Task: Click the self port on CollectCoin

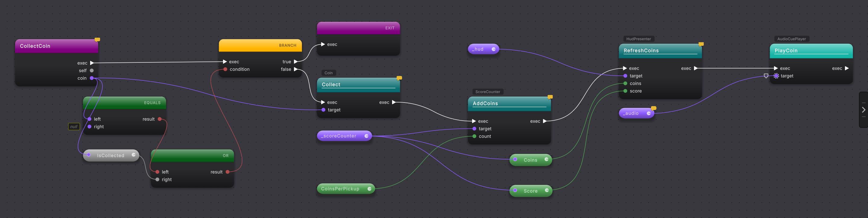Action: (92, 71)
